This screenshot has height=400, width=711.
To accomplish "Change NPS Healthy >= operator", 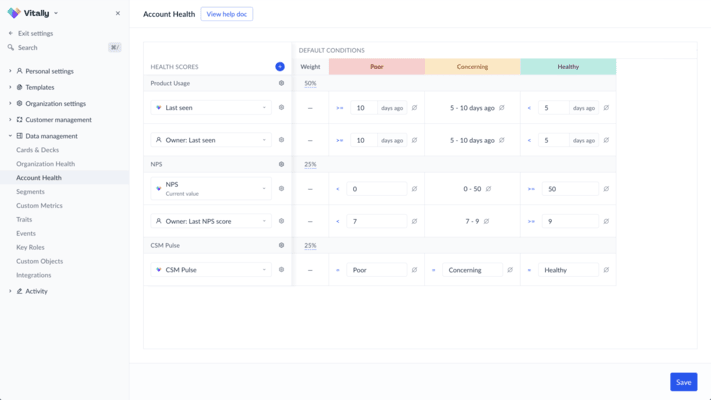I will (531, 189).
